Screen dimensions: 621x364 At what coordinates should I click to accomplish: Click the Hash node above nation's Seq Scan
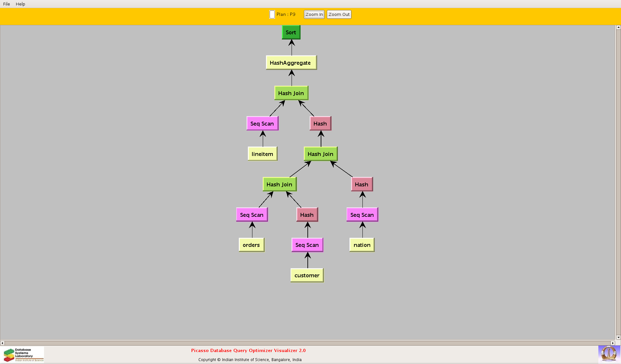coord(361,184)
